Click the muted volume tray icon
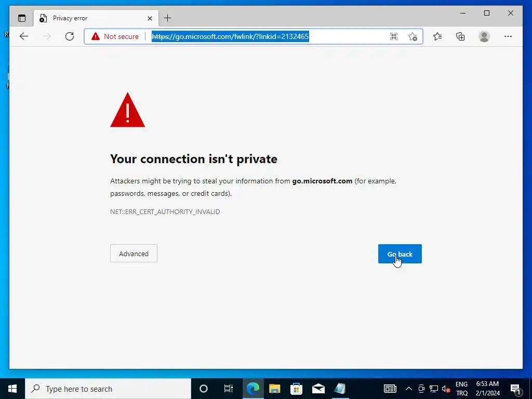 point(446,389)
